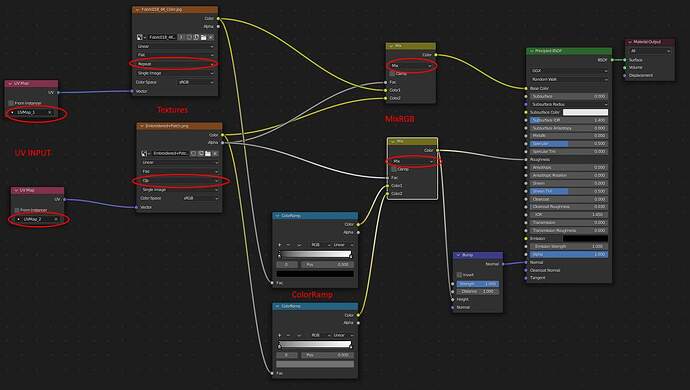Image resolution: width=690 pixels, height=390 pixels.
Task: Collapse the Principled BSDF node via header arrow
Action: 531,51
